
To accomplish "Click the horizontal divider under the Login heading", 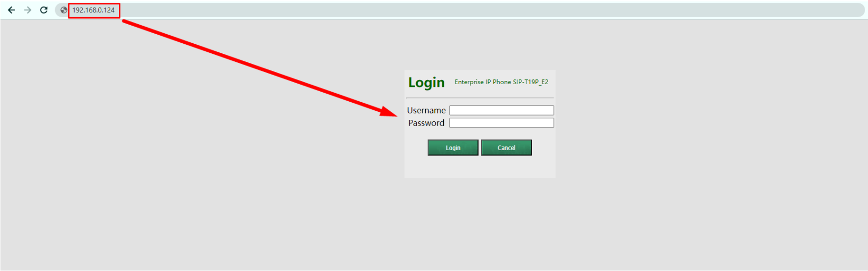I will point(480,98).
